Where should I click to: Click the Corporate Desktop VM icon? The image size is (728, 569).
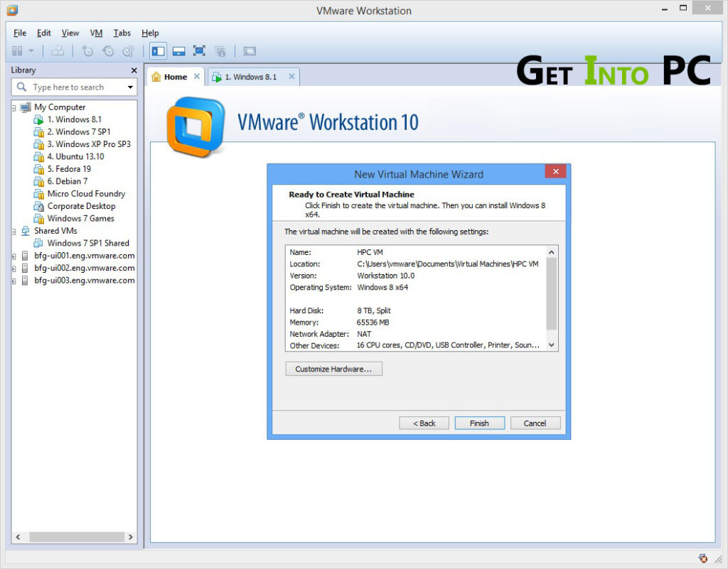38,207
